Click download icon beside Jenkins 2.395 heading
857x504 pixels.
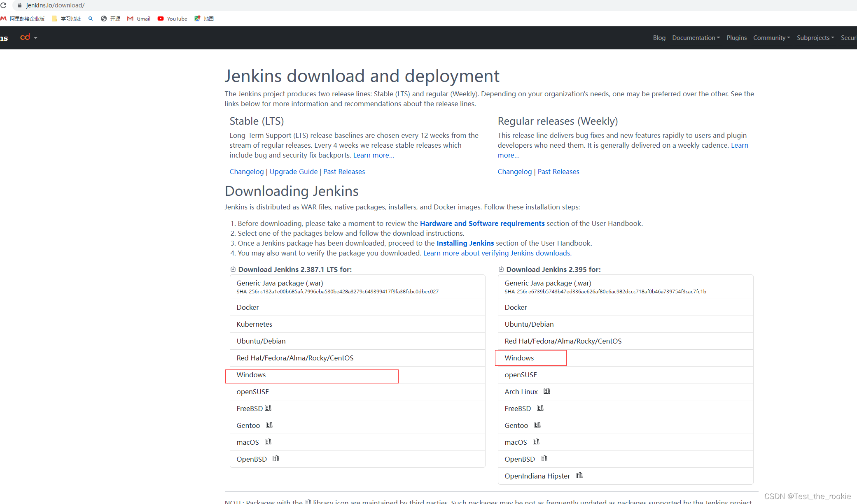501,269
